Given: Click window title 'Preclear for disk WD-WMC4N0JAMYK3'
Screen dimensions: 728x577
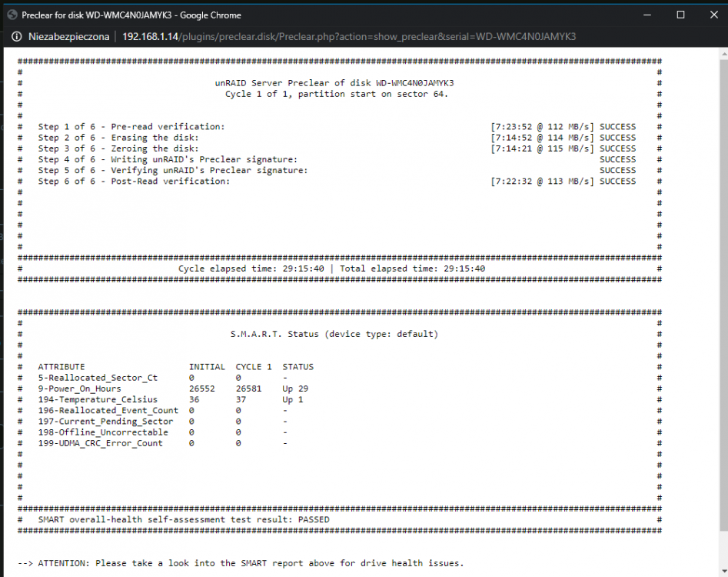Looking at the screenshot, I should 97,15.
